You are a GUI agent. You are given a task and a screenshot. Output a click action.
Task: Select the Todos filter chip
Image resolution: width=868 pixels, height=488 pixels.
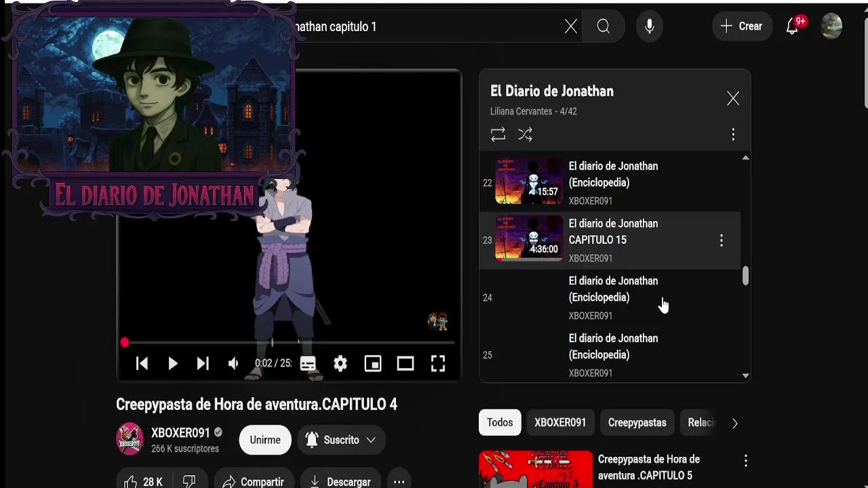[x=500, y=422]
